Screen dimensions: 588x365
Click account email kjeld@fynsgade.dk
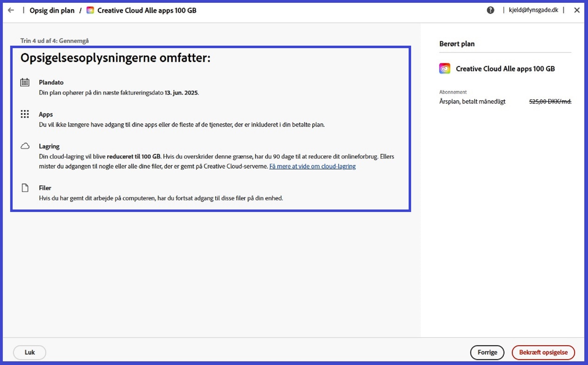pos(533,10)
